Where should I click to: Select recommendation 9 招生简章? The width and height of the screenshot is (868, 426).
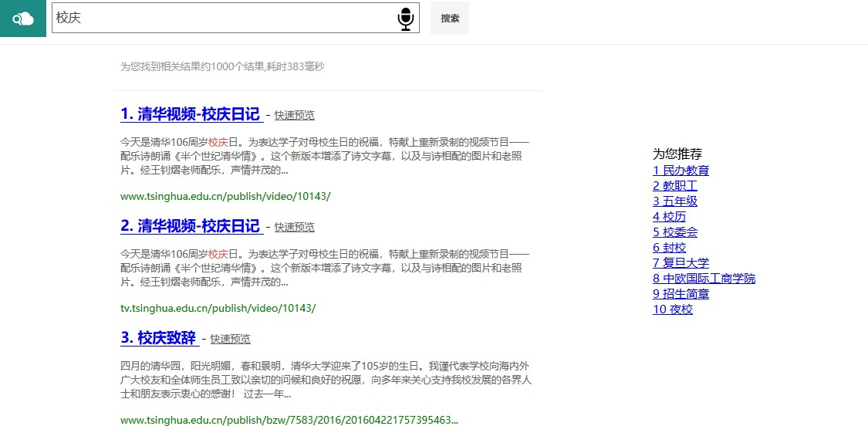click(681, 293)
